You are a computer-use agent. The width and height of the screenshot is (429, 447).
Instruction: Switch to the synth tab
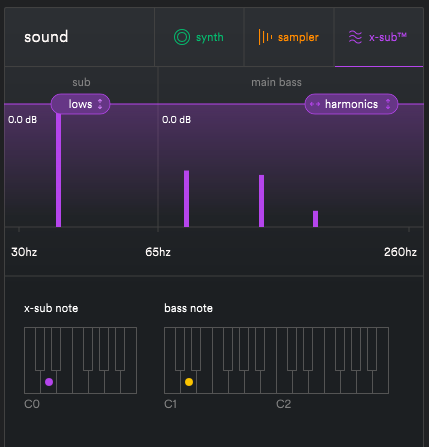(199, 37)
